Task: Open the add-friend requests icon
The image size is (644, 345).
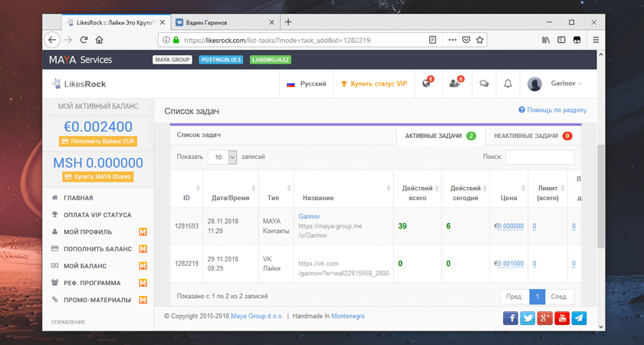Action: [x=455, y=84]
